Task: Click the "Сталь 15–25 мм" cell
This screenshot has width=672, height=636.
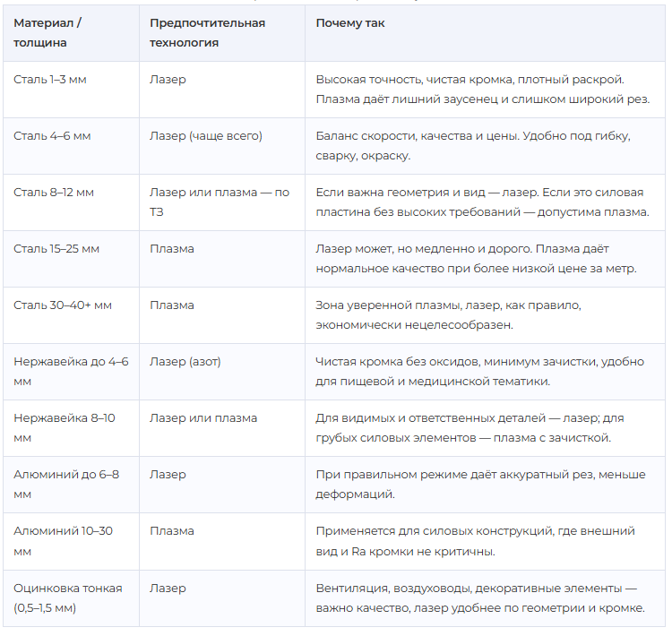Action: (x=56, y=249)
